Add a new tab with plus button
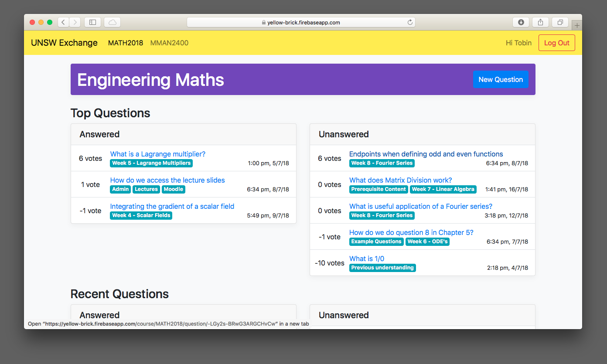 577,26
